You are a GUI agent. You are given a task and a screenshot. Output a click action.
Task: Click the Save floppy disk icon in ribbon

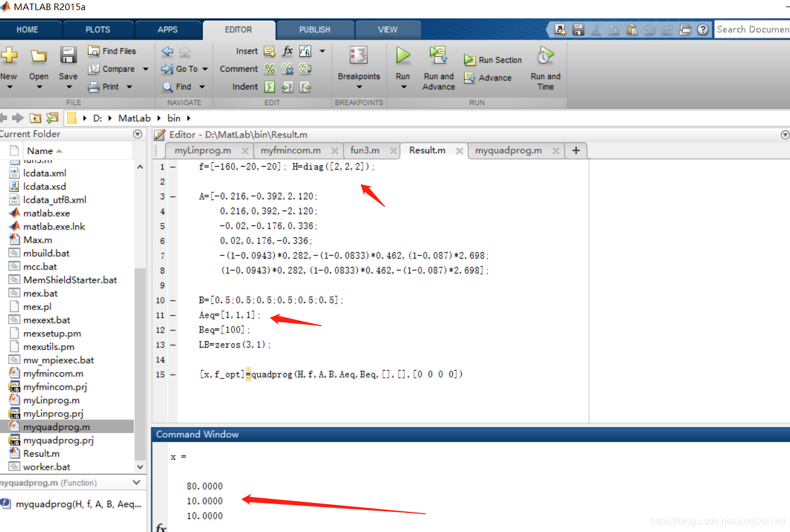pyautogui.click(x=68, y=55)
